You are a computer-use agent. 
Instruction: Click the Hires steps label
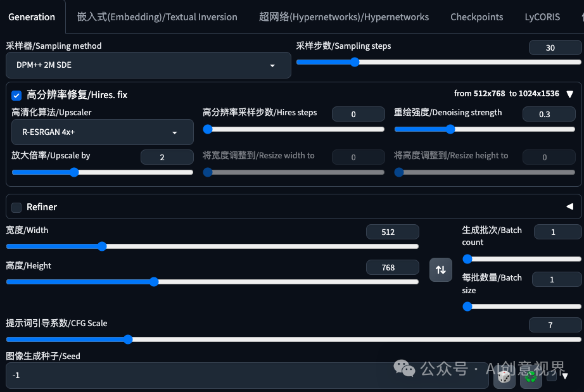click(x=260, y=113)
